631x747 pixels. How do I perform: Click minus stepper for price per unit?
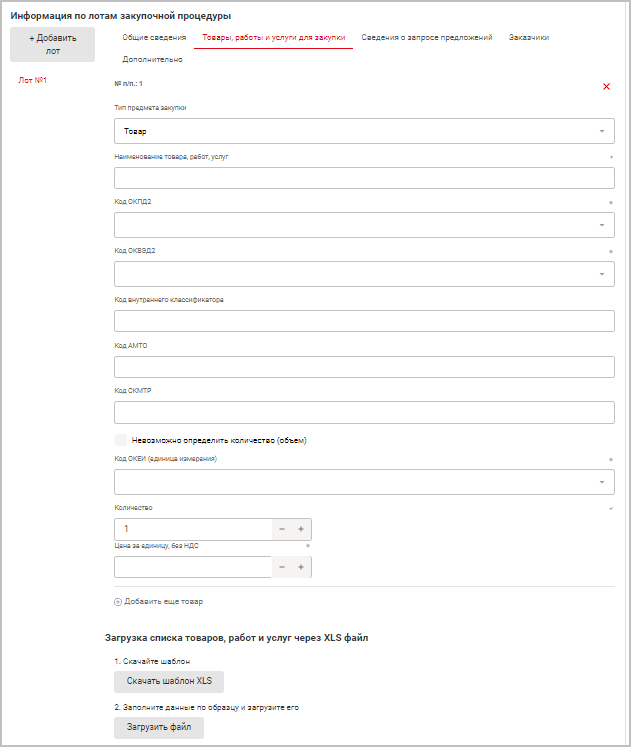point(282,567)
